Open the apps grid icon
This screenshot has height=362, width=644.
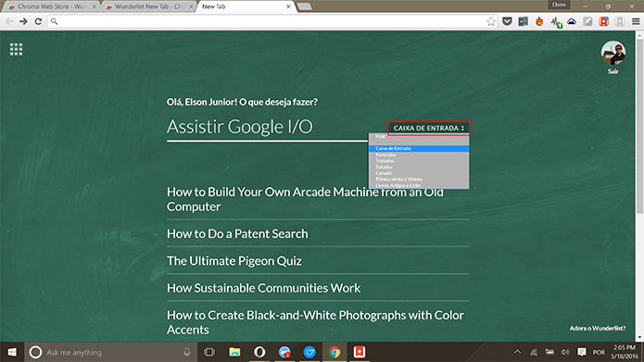[16, 49]
